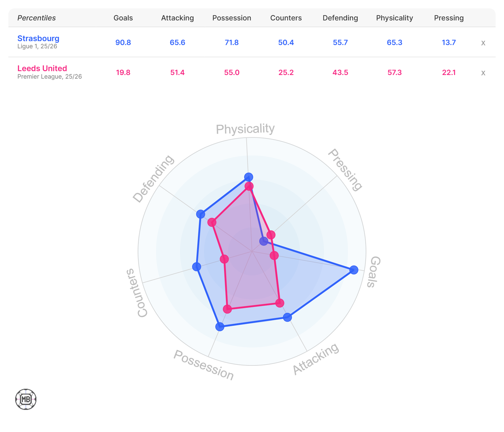Select the Possession column header
The image size is (504, 432).
click(232, 18)
